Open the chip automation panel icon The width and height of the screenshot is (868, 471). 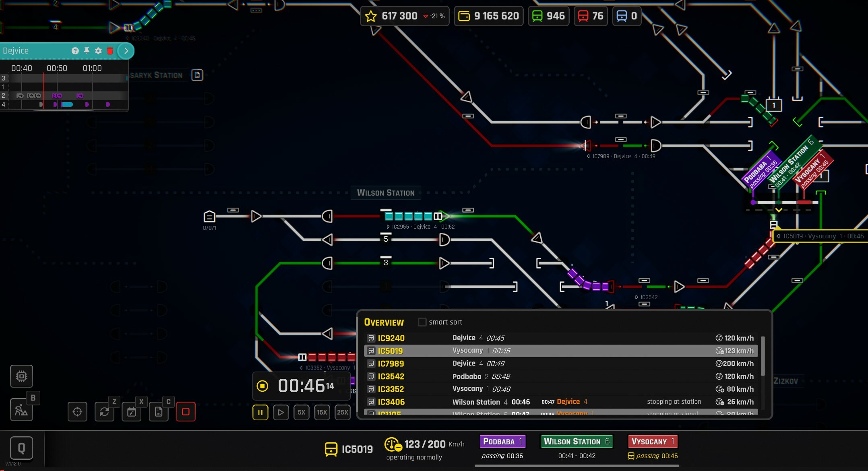[21, 376]
